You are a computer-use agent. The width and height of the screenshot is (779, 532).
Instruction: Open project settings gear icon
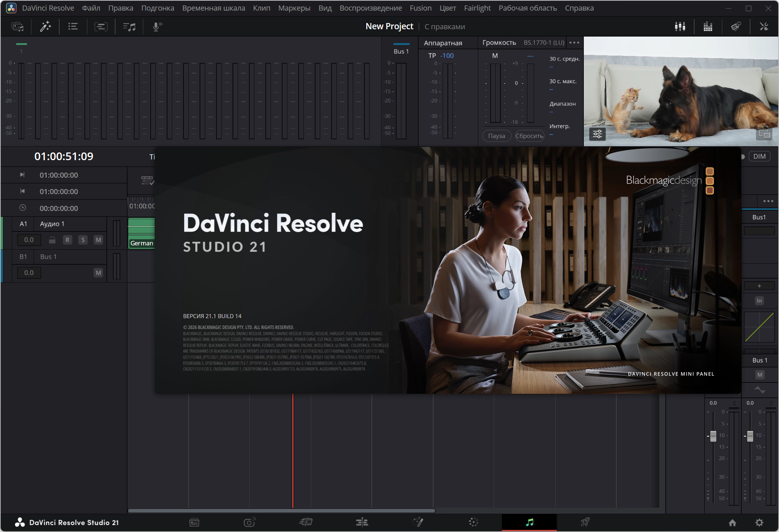(759, 522)
